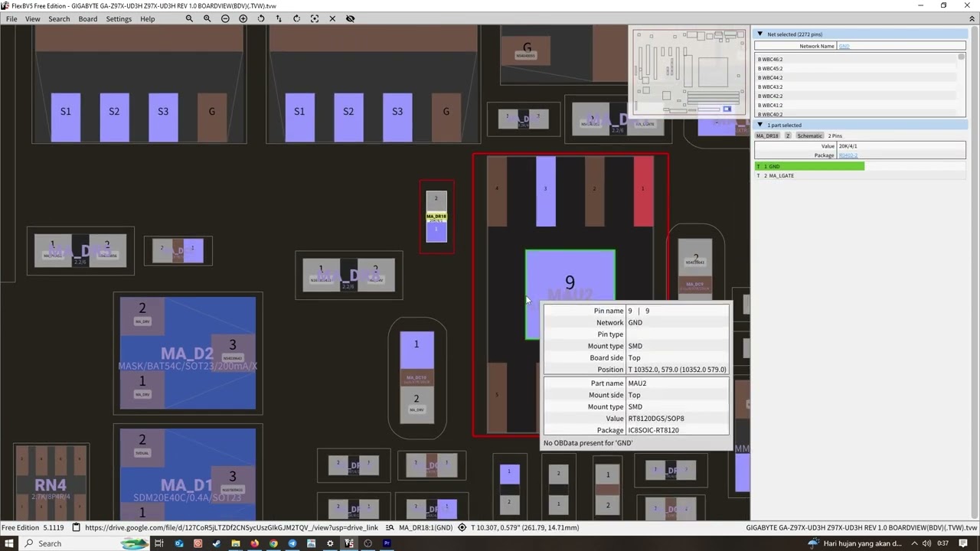Screen dimensions: 980x551
Task: Open the Help menu
Action: [148, 19]
